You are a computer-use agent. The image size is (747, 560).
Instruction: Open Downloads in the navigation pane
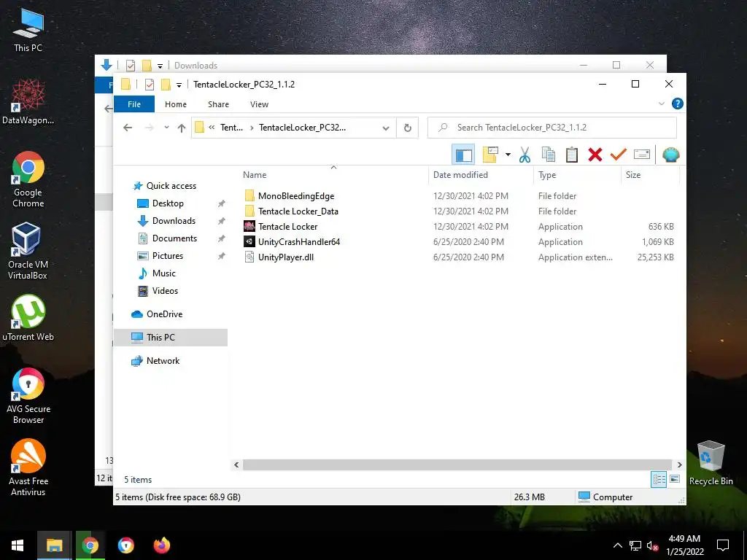tap(174, 221)
